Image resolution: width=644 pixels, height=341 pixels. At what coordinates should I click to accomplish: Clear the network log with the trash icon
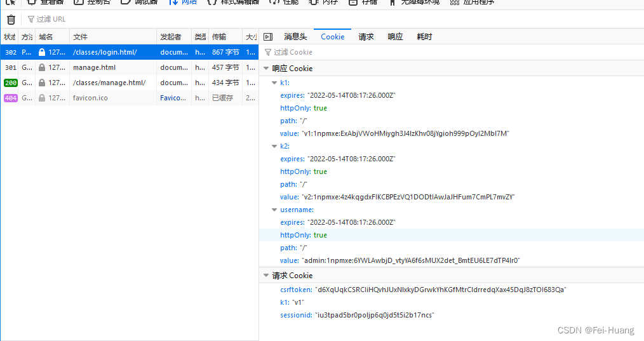point(11,19)
